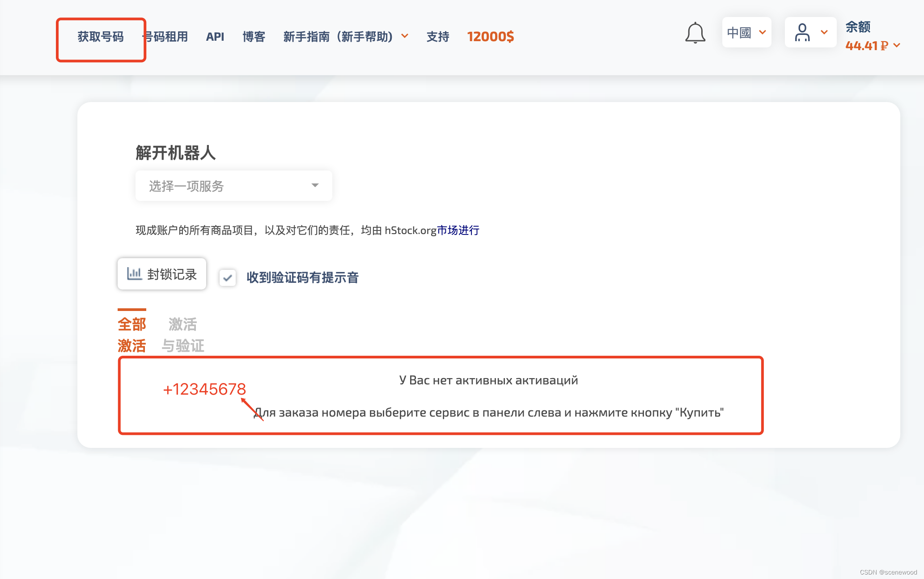Click the Для заказа номера instruction text

(x=488, y=413)
